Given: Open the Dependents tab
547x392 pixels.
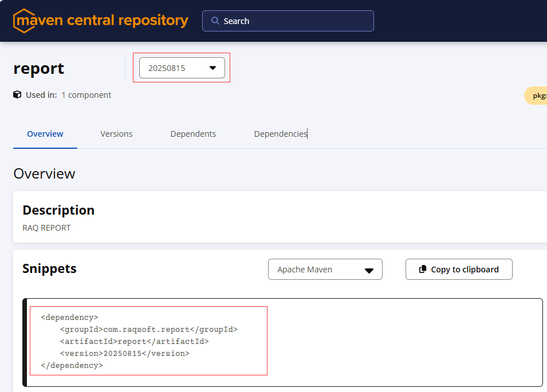Looking at the screenshot, I should 193,134.
